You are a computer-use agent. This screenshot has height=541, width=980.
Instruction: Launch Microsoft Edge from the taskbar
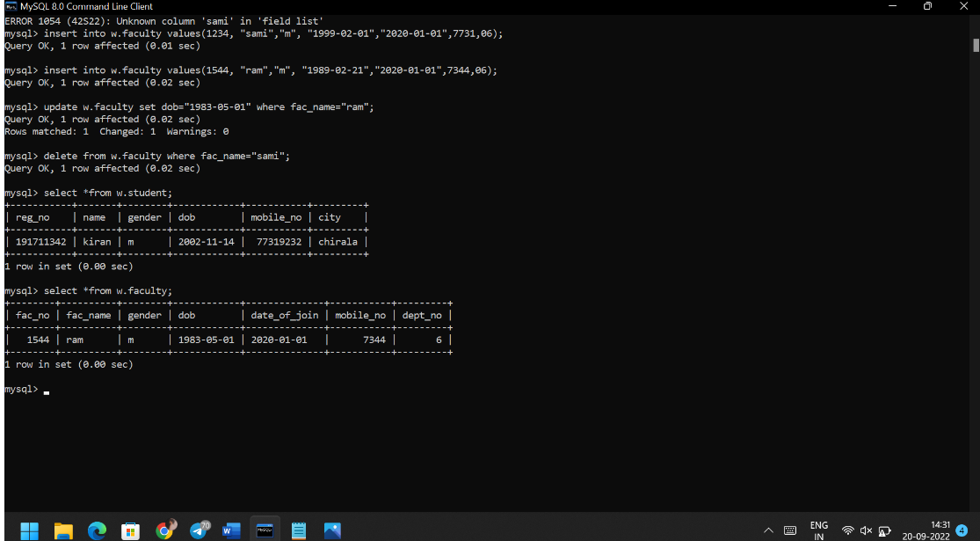click(x=97, y=530)
